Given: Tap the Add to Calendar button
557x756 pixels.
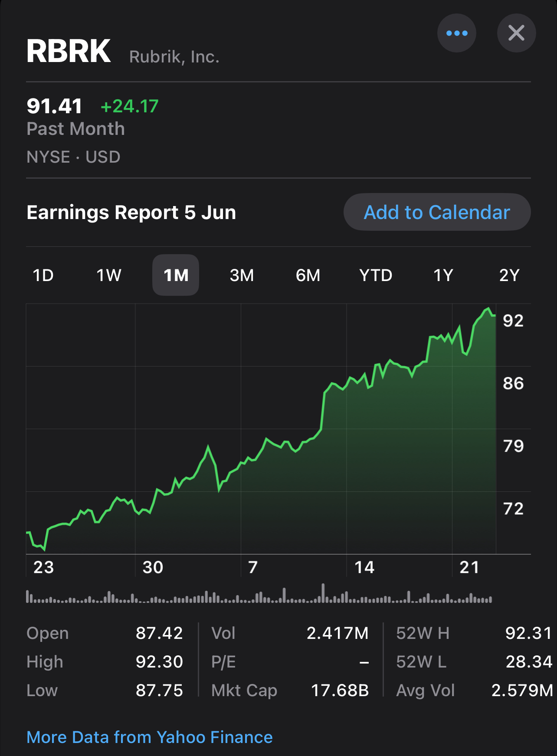Looking at the screenshot, I should click(x=437, y=212).
